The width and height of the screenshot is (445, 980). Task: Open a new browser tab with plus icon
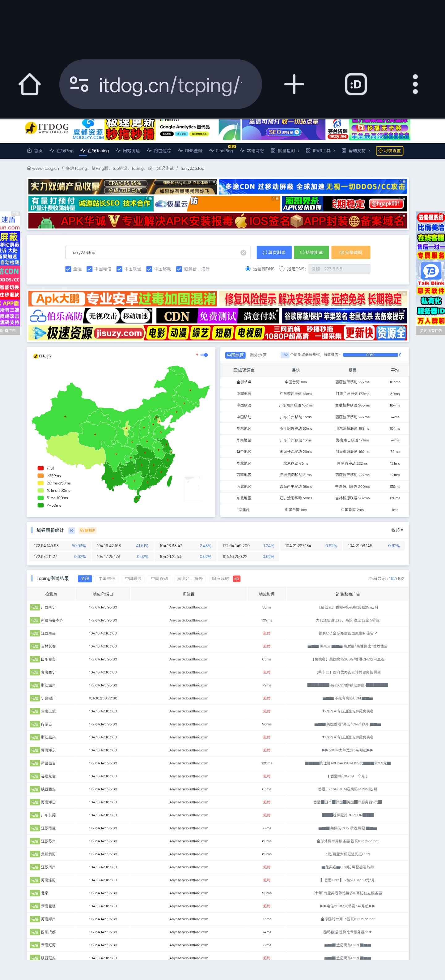click(294, 84)
